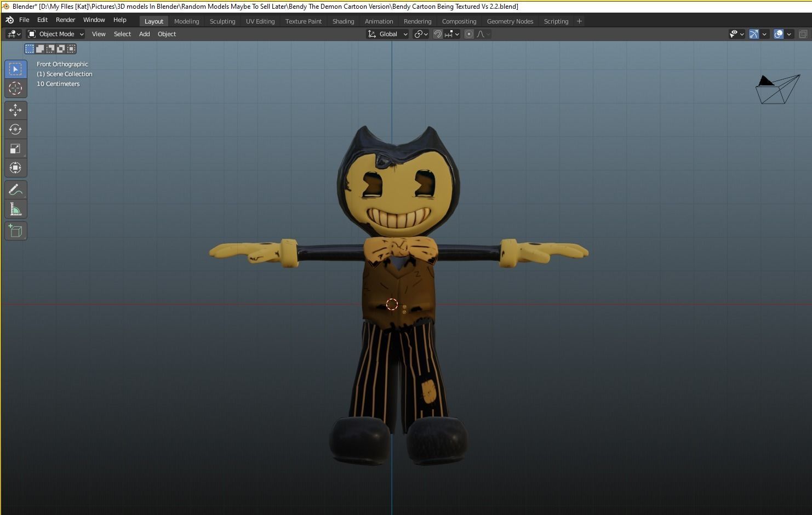The image size is (812, 515).
Task: Open the pivot point dropdown
Action: tap(421, 34)
